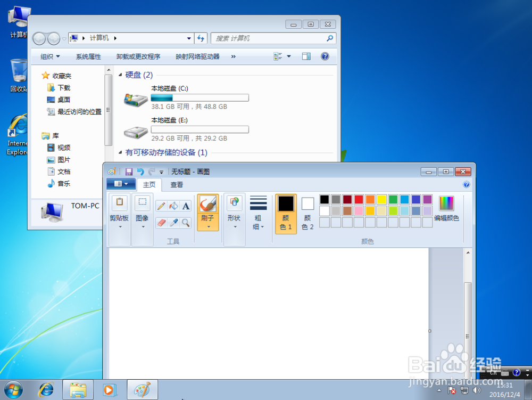Viewport: 532px width, 400px height.
Task: Open 编辑颜色 Edit colors dialog
Action: [x=446, y=209]
